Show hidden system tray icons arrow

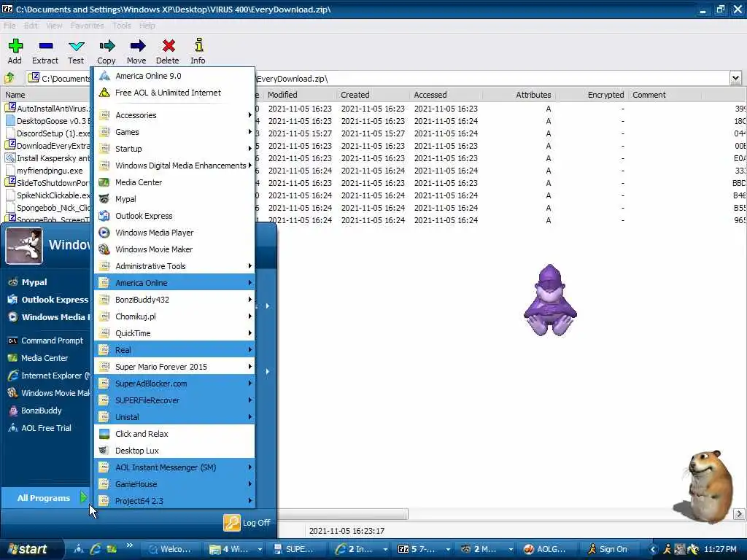(x=653, y=549)
